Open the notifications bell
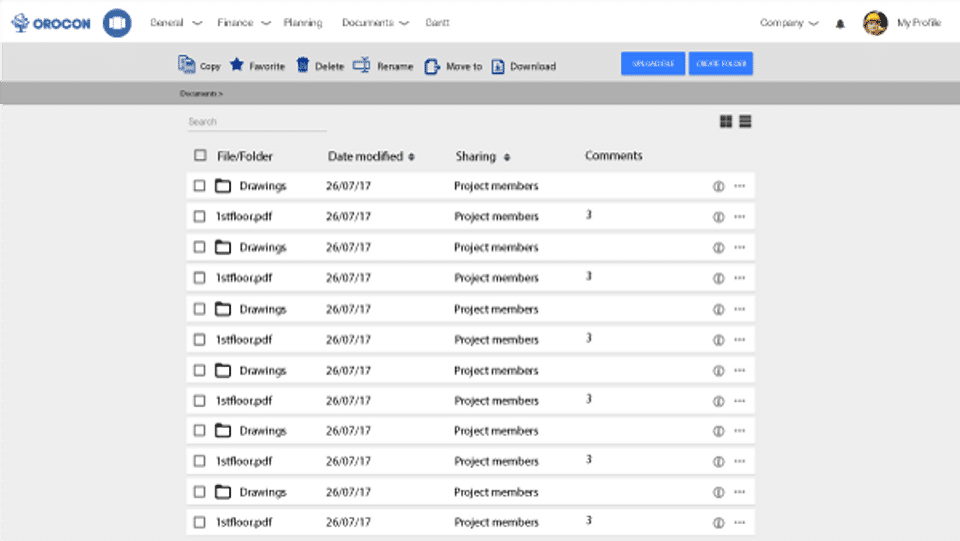This screenshot has width=960, height=541. click(840, 23)
